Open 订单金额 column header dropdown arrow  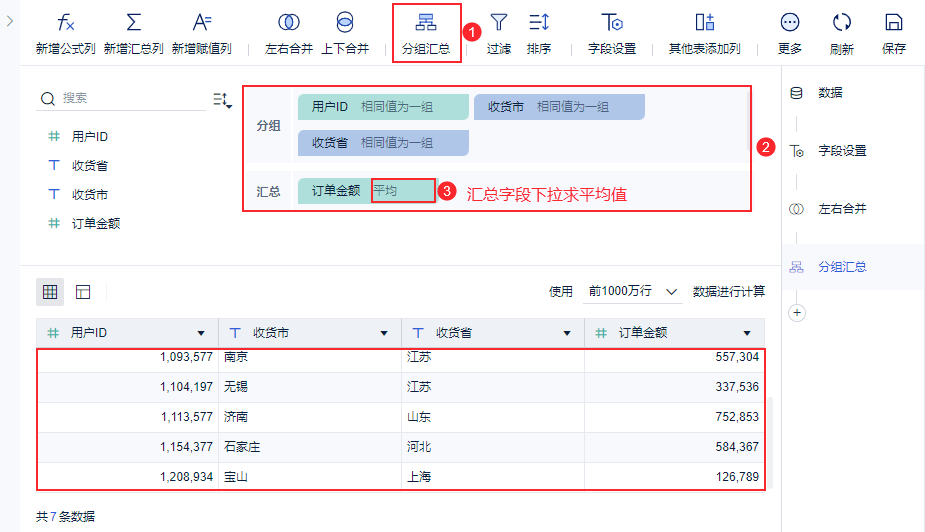[x=747, y=333]
